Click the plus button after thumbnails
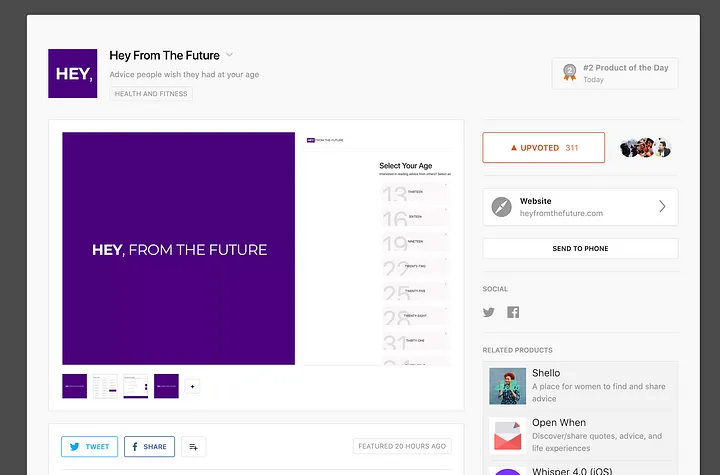Viewport: 720px width, 475px height. point(192,386)
